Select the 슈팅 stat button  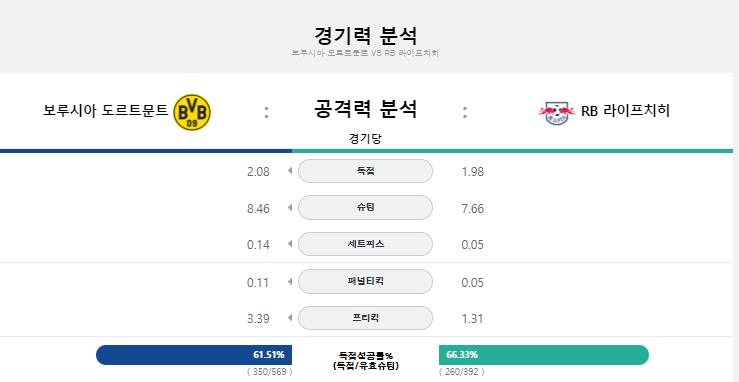365,208
